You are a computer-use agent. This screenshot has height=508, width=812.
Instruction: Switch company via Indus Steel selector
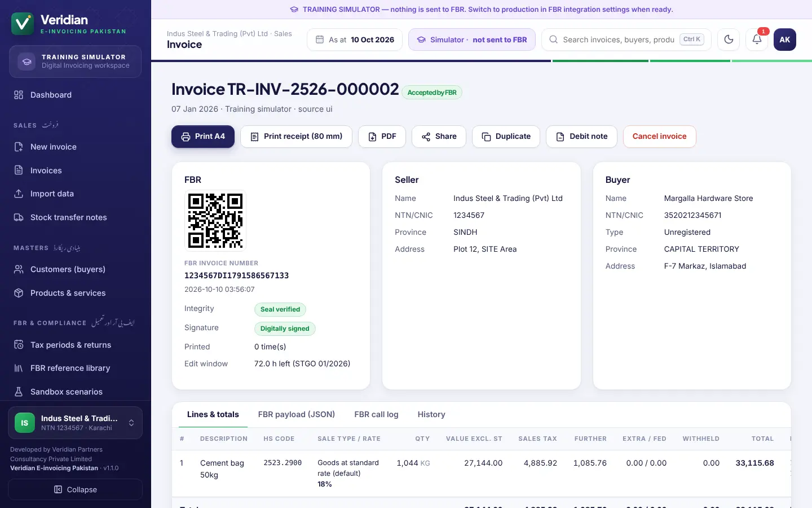[x=76, y=423]
